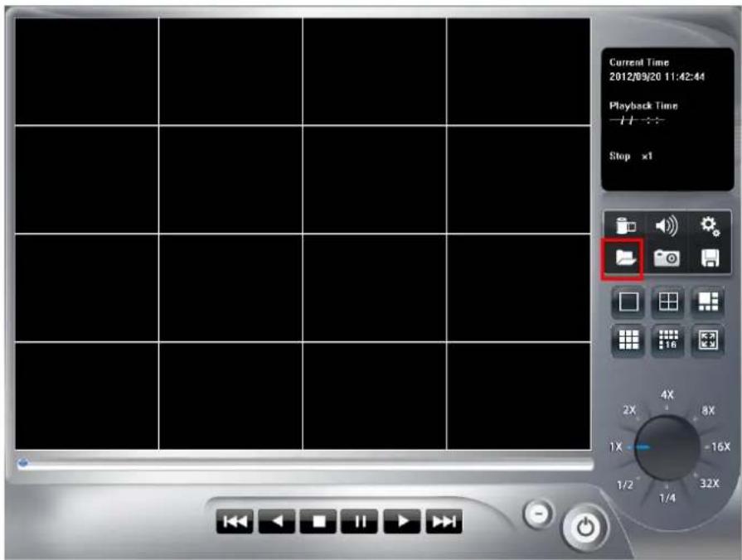Set speed dial to 2X
The height and width of the screenshot is (560, 742).
[x=629, y=410]
